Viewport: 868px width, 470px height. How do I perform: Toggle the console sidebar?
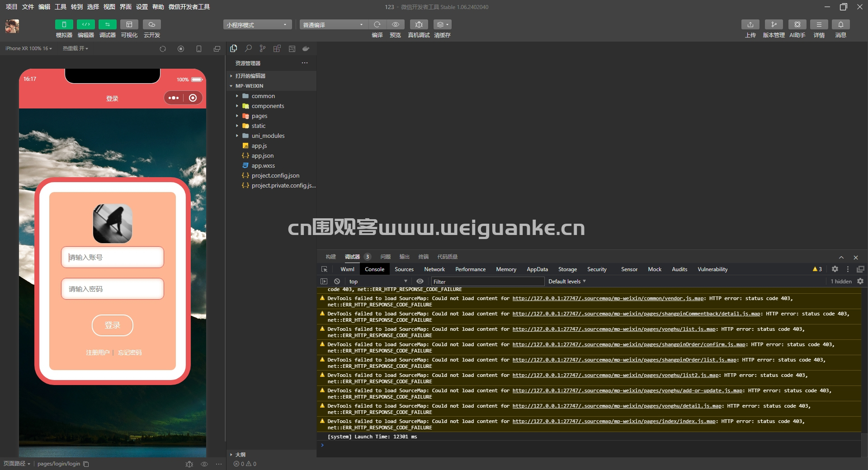[x=324, y=281]
